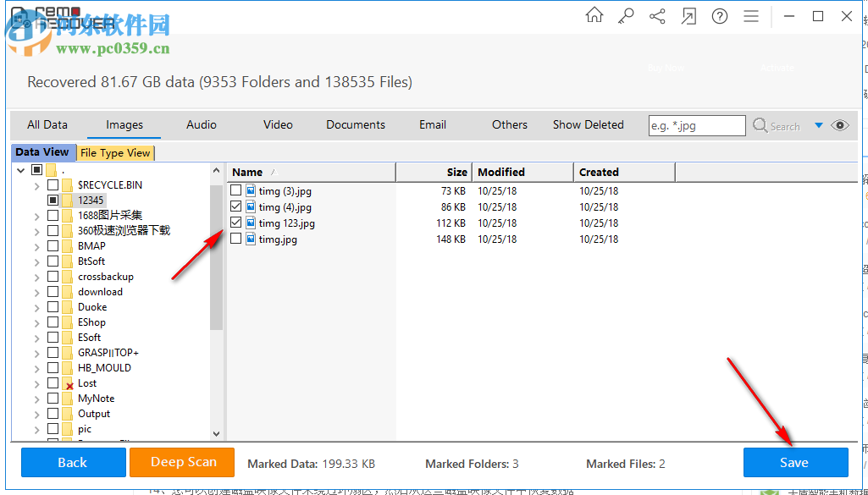The image size is (868, 495).
Task: Expand the 1688图片采集 folder node
Action: point(37,216)
